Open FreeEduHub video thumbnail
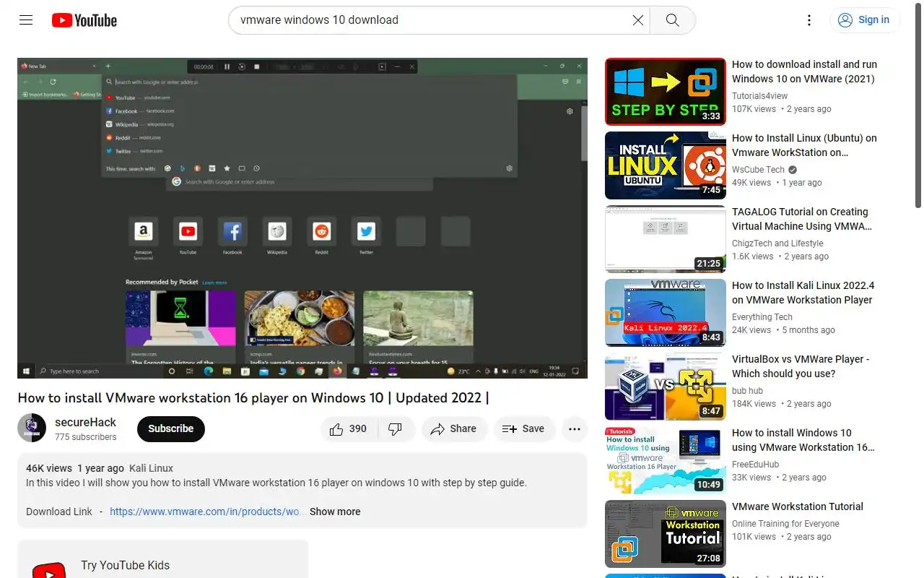The image size is (924, 578). click(x=666, y=460)
